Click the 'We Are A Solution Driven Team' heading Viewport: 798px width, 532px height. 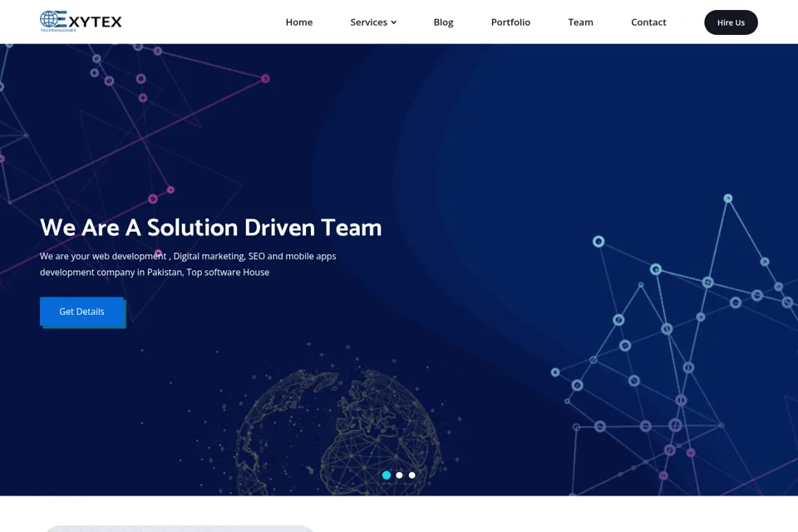point(210,228)
